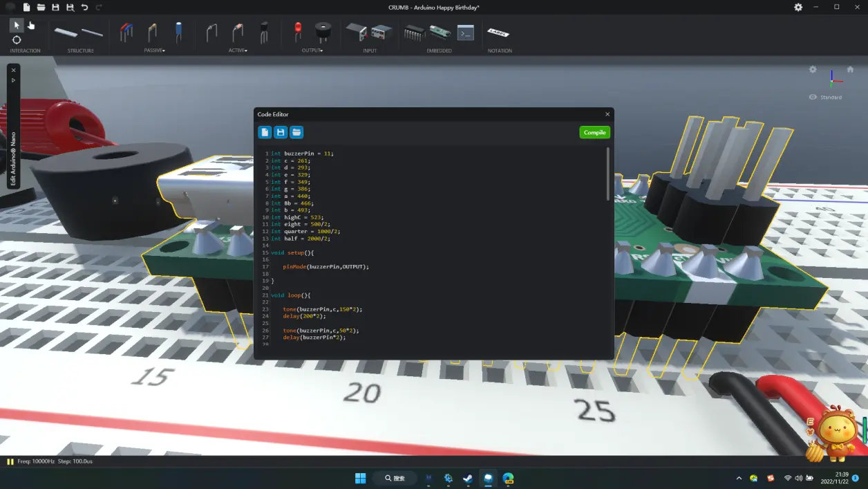
Task: Click 'Step: 100.0us' in status bar
Action: click(75, 461)
